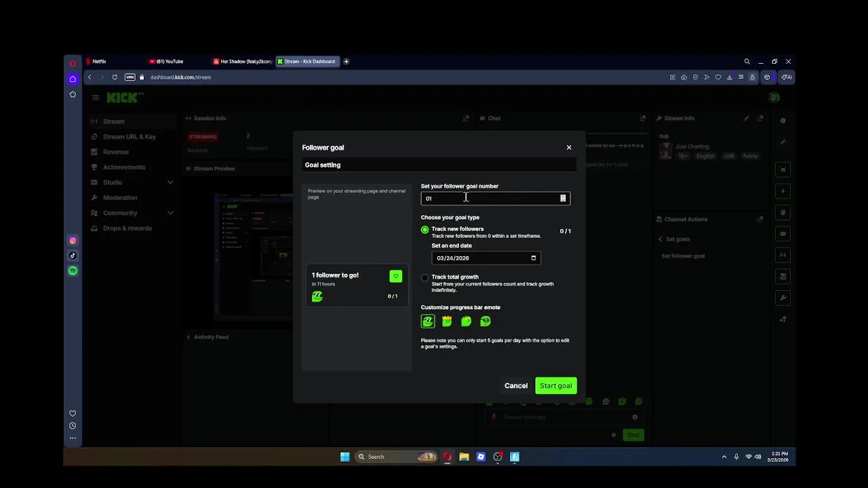Open the Windows Start menu
The width and height of the screenshot is (868, 488).
coord(344,457)
